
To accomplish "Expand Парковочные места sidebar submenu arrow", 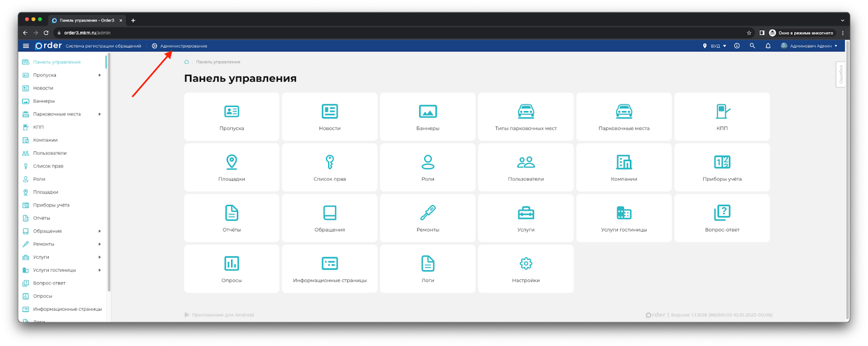I will click(100, 114).
